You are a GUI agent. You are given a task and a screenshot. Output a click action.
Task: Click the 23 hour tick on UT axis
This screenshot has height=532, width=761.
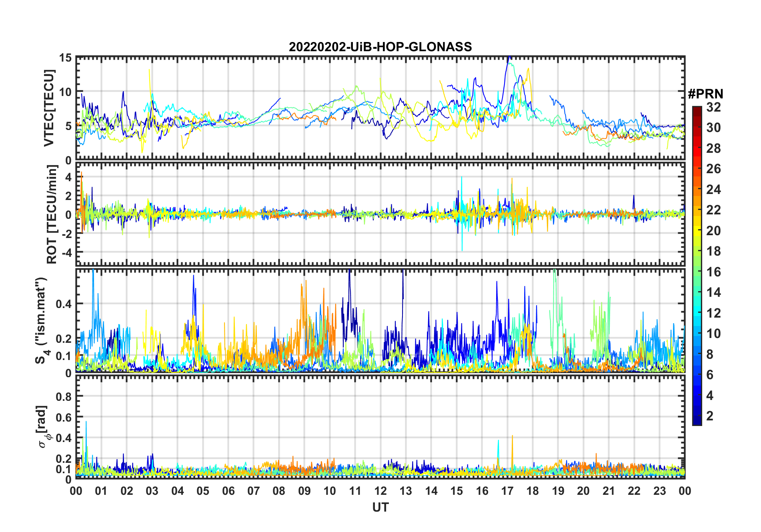point(660,491)
